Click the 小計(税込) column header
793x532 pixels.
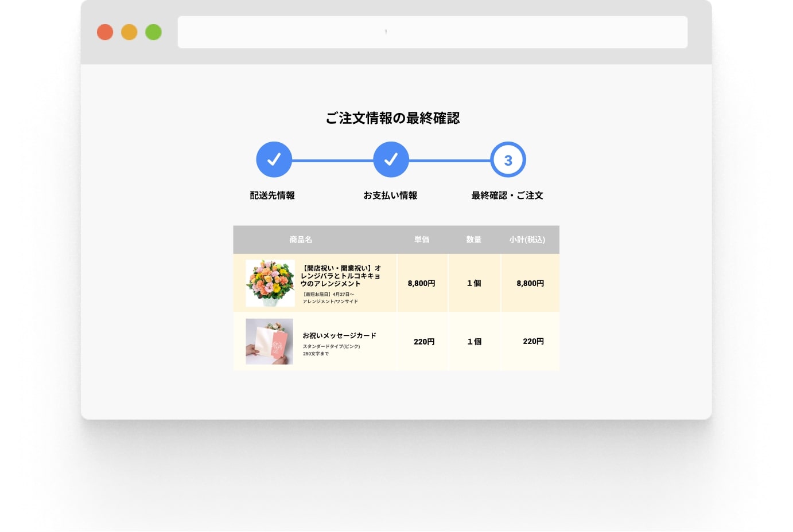click(527, 240)
